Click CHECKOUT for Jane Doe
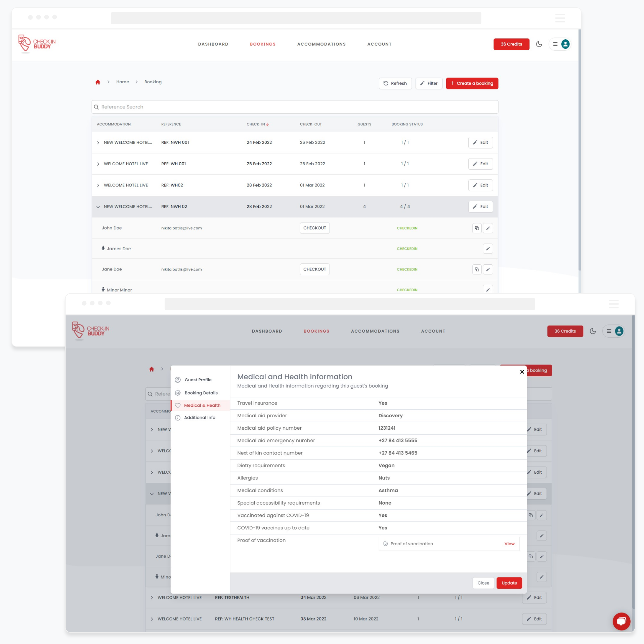The height and width of the screenshot is (644, 644). coord(314,269)
